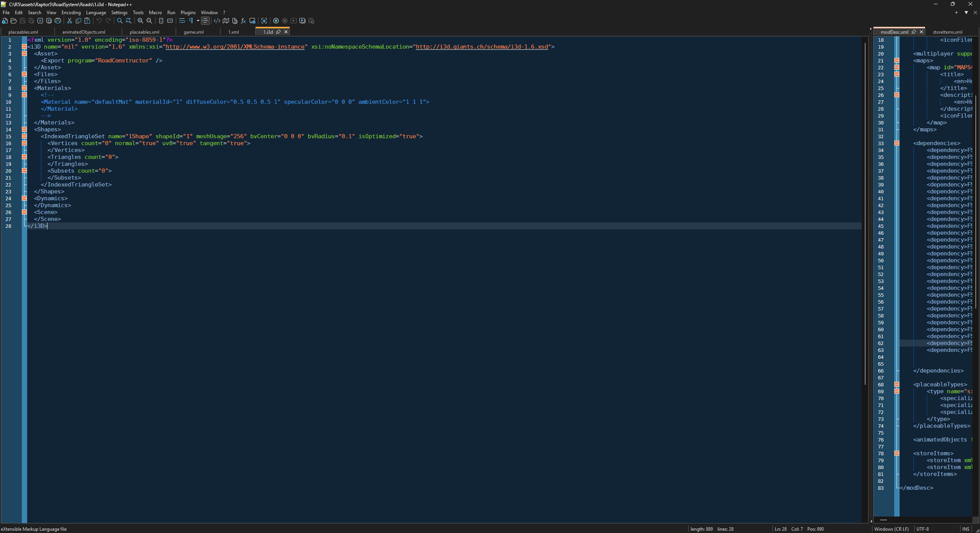
Task: Create a new file via toolbar icon
Action: point(5,21)
